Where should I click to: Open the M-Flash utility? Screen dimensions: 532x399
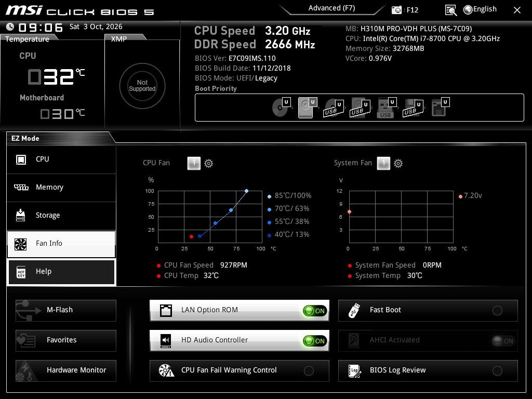(66, 311)
